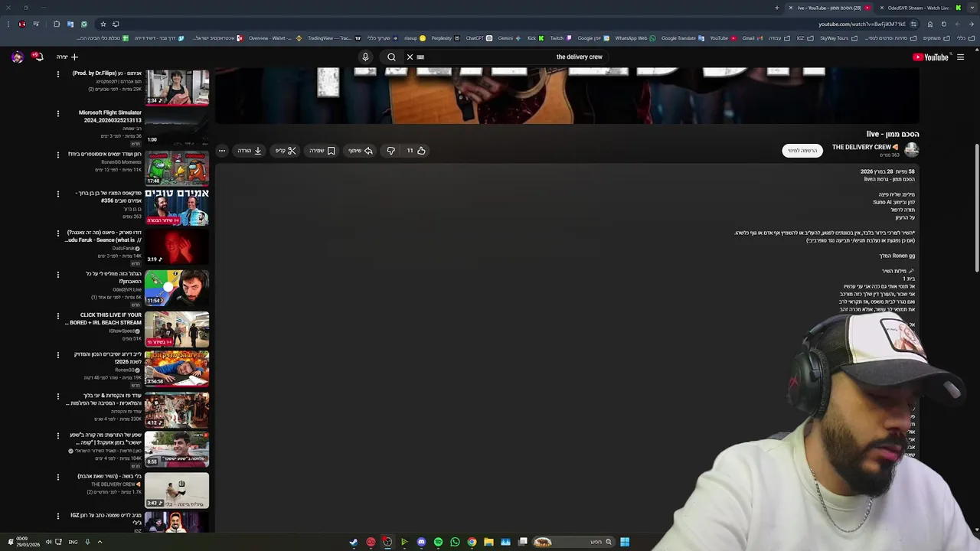Open the YouTube notifications bell
This screenshot has height=551, width=980.
(37, 57)
